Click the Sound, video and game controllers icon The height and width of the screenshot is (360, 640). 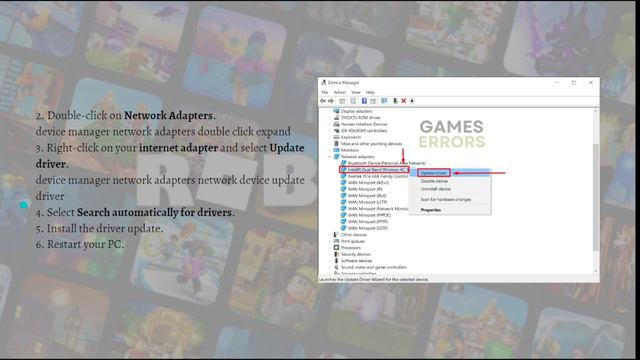pyautogui.click(x=336, y=267)
